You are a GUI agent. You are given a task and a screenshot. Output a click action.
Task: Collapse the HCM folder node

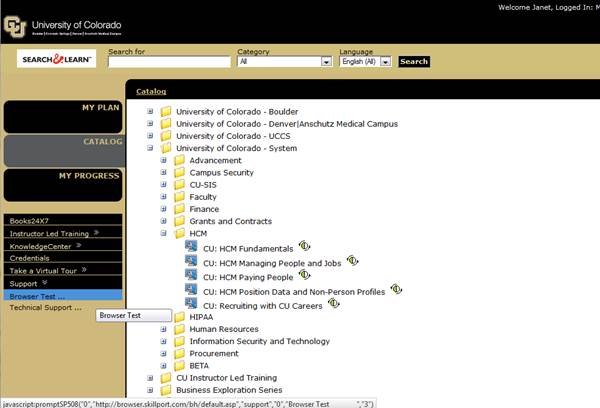(x=163, y=233)
